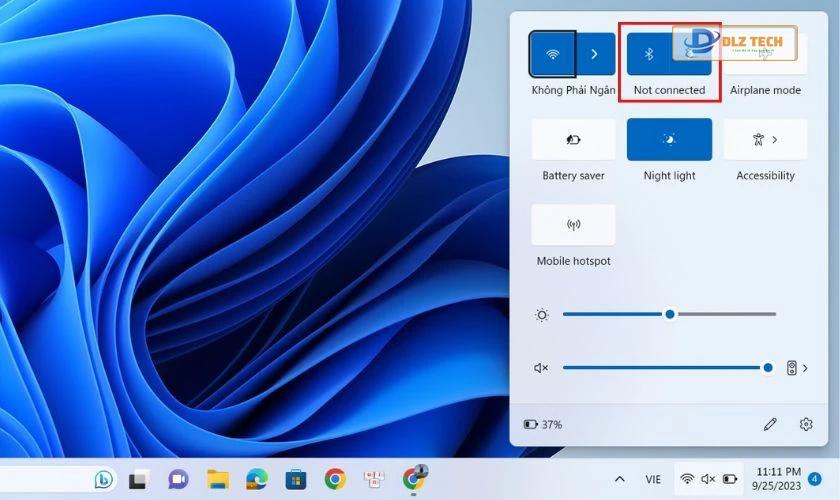Open Wi-Fi network list with the chevron

tap(595, 54)
